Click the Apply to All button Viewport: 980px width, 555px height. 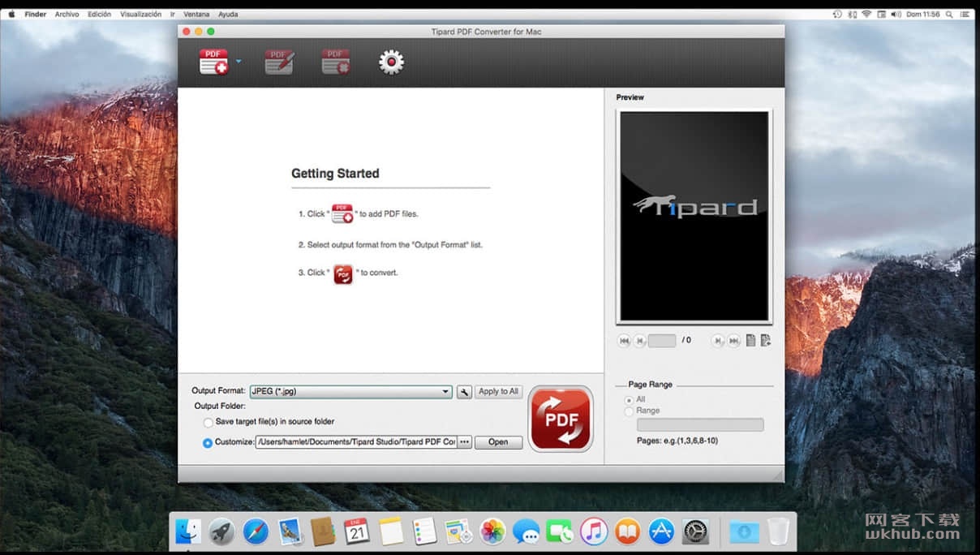[x=498, y=392]
